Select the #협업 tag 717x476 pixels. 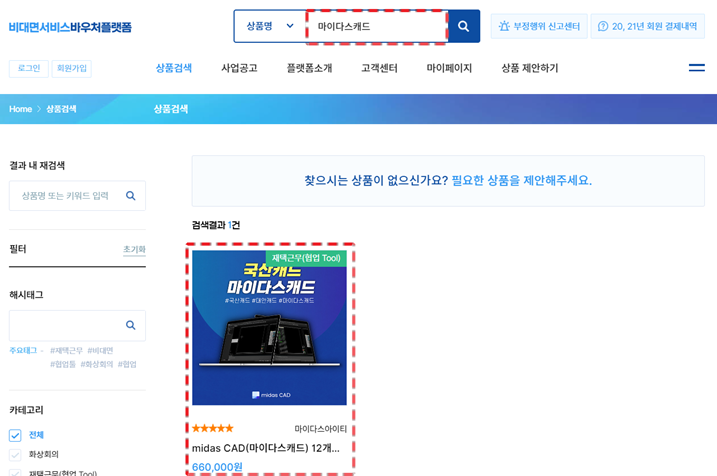127,364
